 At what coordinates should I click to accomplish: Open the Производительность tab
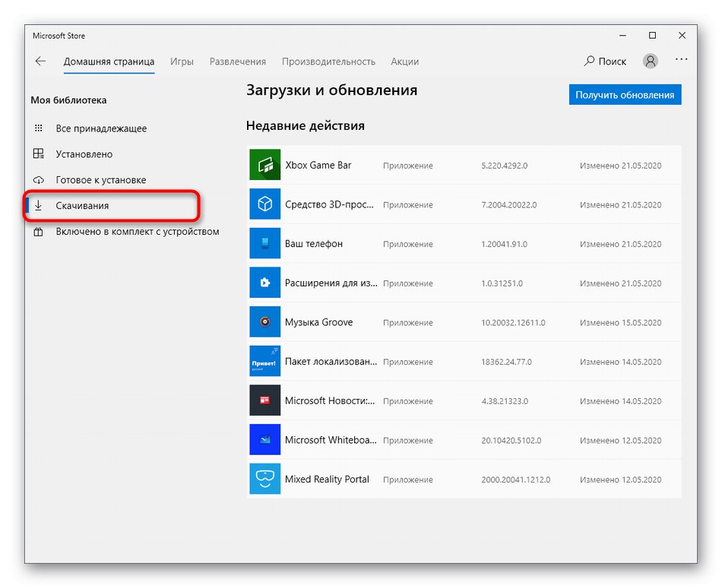328,62
